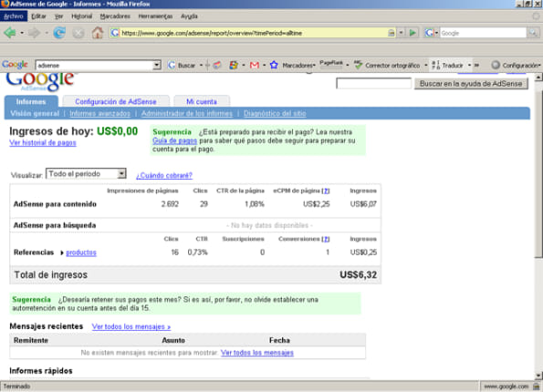Open the Guía de pagos link
The width and height of the screenshot is (543, 392).
pos(174,140)
